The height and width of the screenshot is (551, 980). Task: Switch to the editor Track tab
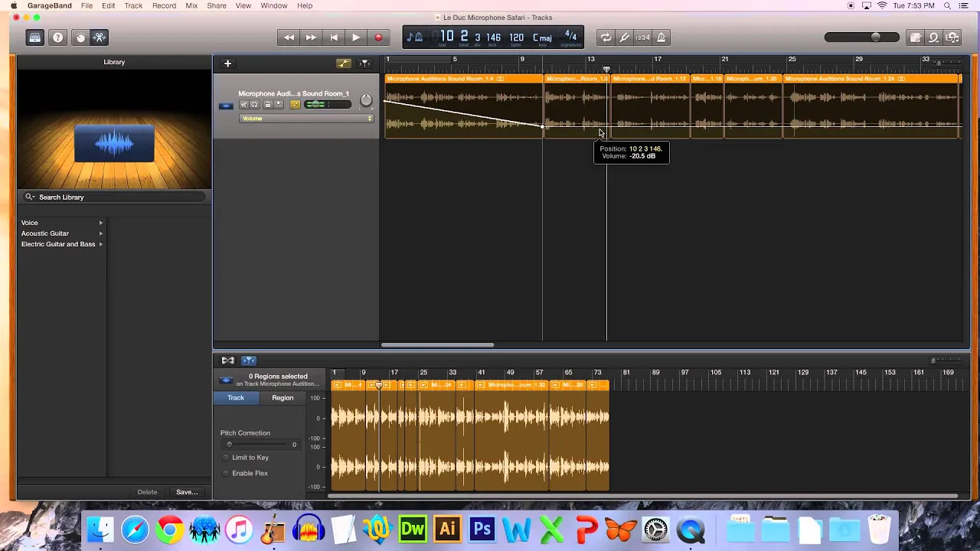pyautogui.click(x=236, y=398)
